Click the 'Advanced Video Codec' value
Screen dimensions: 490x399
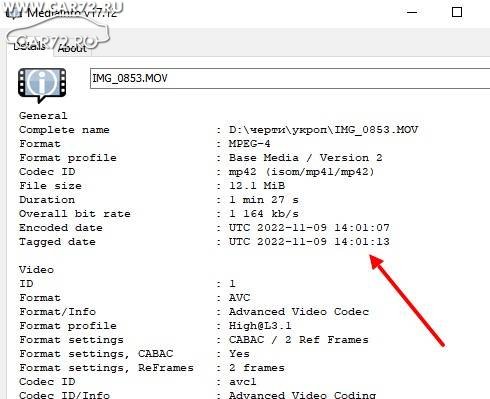(x=299, y=312)
